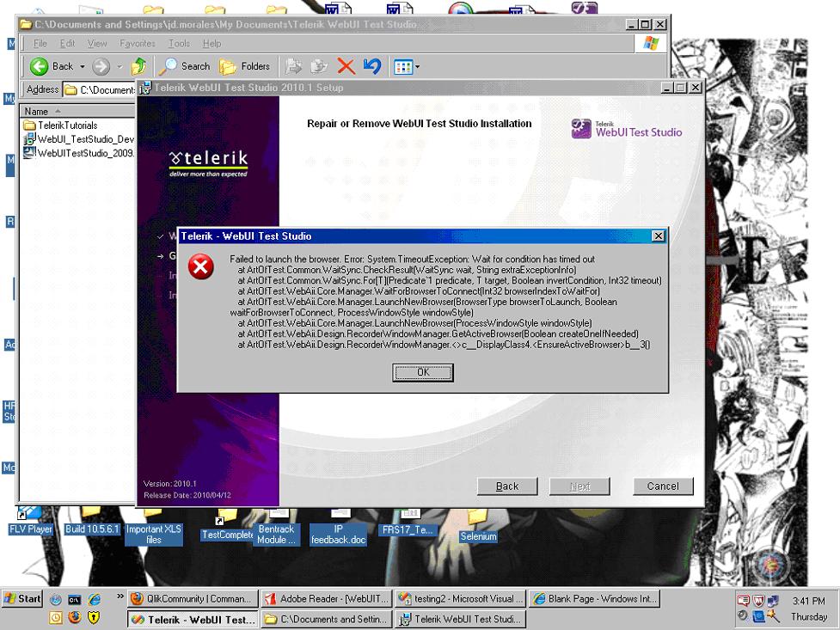Click the Move To toolbar icon
Screen dimensions: 840x630
293,66
